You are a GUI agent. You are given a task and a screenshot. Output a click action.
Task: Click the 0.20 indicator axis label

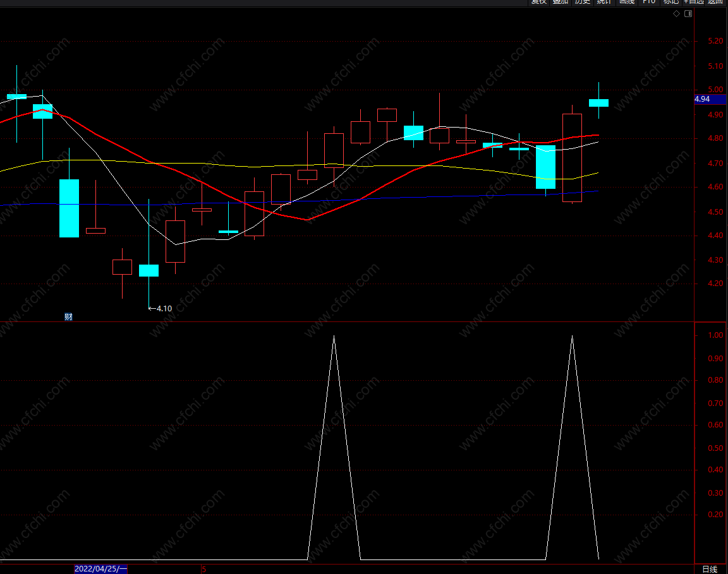[715, 515]
